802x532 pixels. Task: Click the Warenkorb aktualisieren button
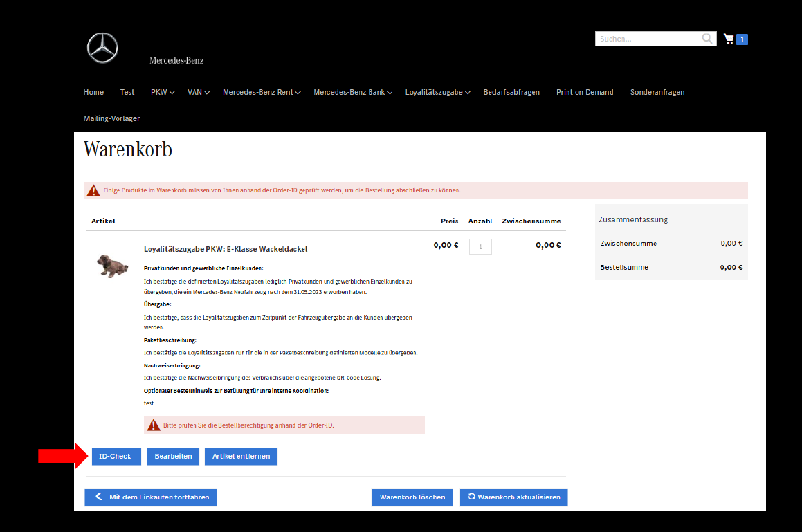[x=513, y=497]
